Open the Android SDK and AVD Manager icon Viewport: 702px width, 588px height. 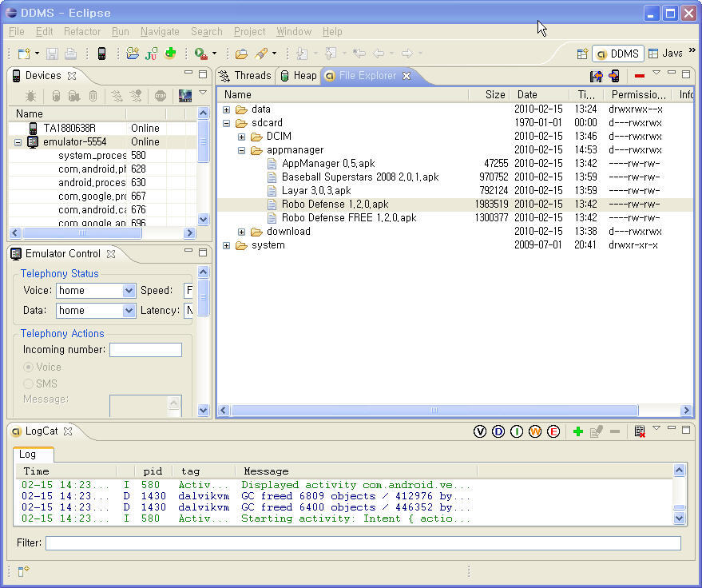101,54
